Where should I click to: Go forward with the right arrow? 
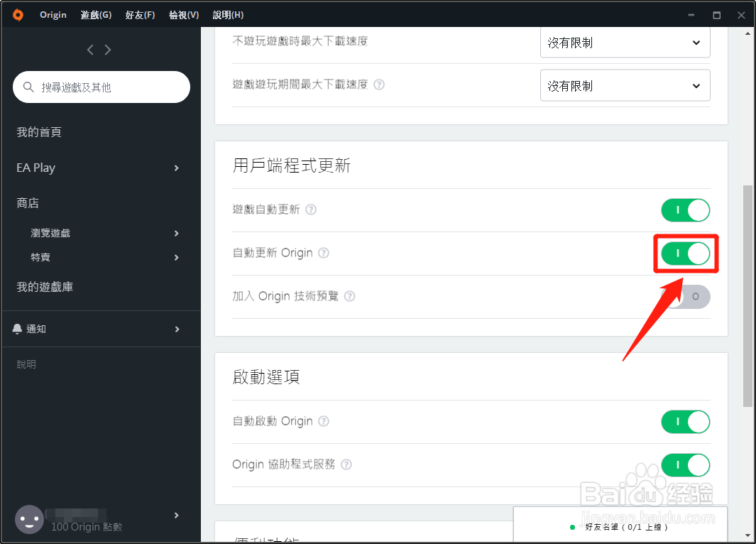click(x=107, y=50)
